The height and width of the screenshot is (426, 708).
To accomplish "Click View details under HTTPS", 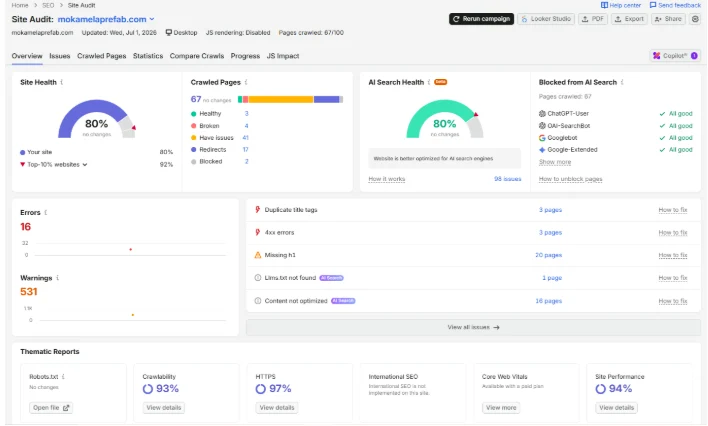I will [x=277, y=408].
